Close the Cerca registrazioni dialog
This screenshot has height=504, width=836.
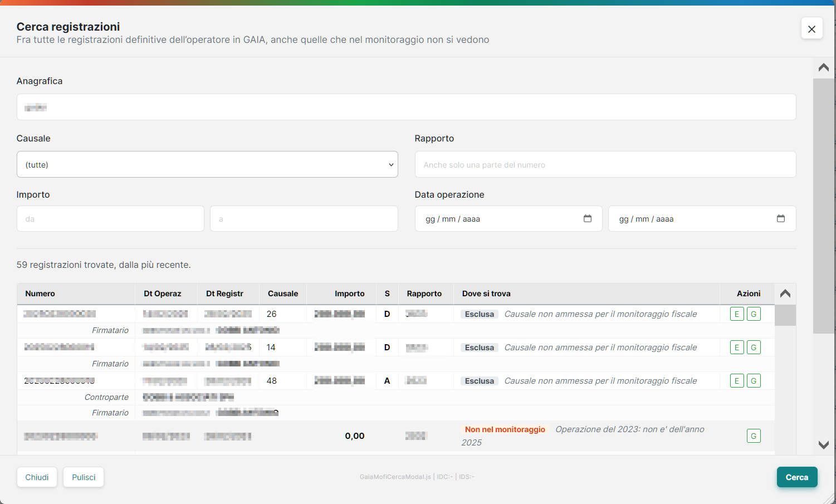pyautogui.click(x=811, y=28)
